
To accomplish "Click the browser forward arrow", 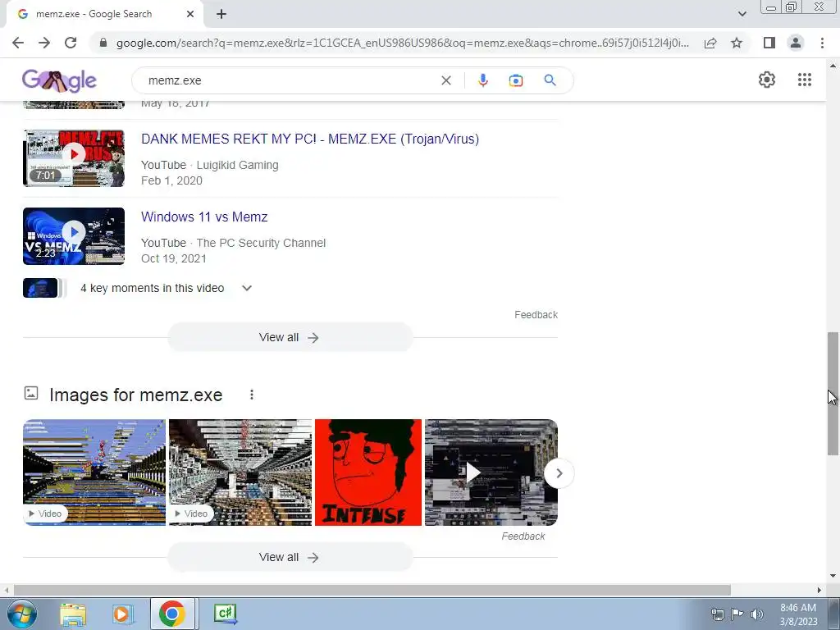I will pyautogui.click(x=44, y=43).
